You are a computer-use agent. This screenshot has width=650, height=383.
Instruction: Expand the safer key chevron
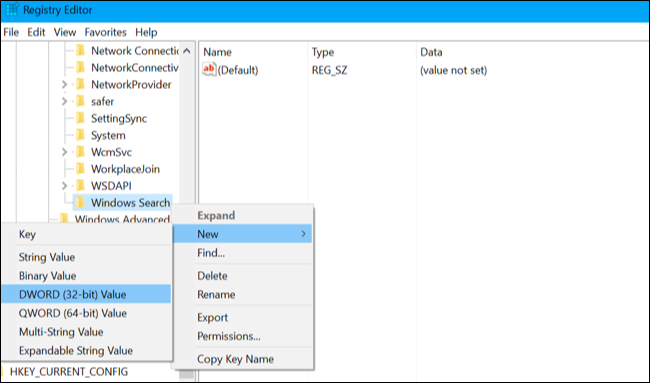pos(64,102)
